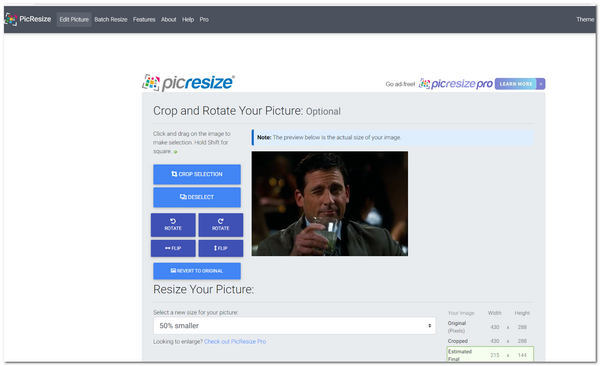Image resolution: width=600 pixels, height=366 pixels.
Task: Follow the Check out PicResize Pro link
Action: [235, 341]
